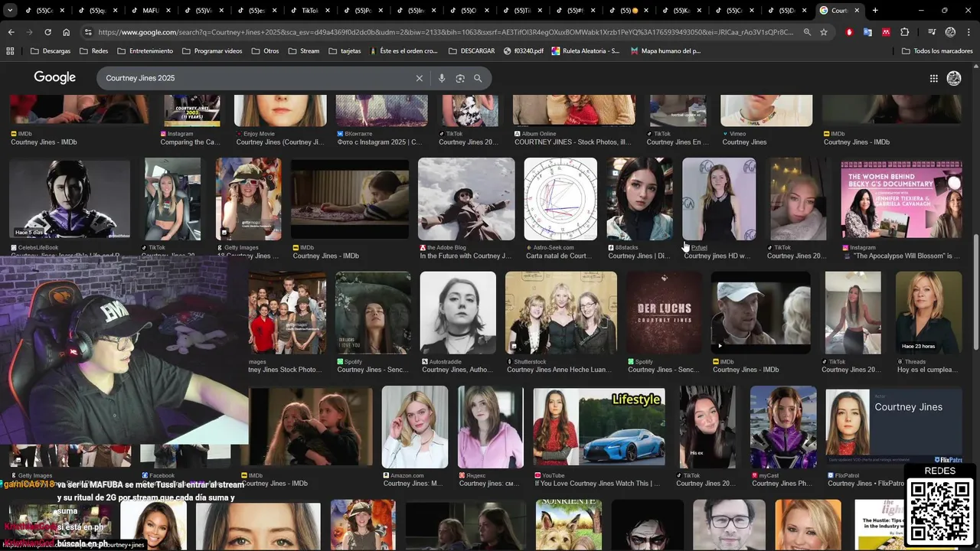Open the Threads Hace 23 horas image
The image size is (980, 551).
[929, 313]
